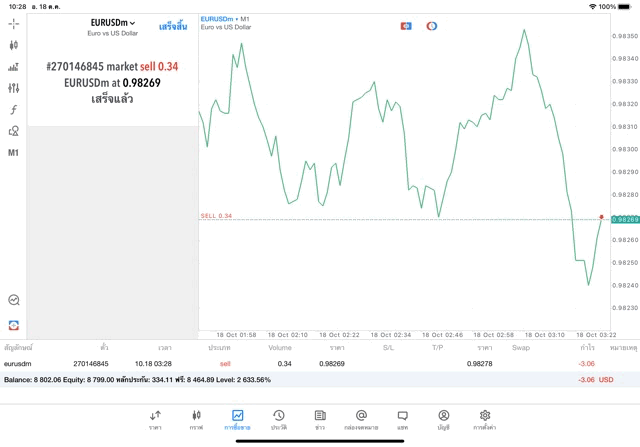Viewport: 640px width, 447px height.
Task: Click the battery indicator in status bar
Action: click(x=624, y=7)
